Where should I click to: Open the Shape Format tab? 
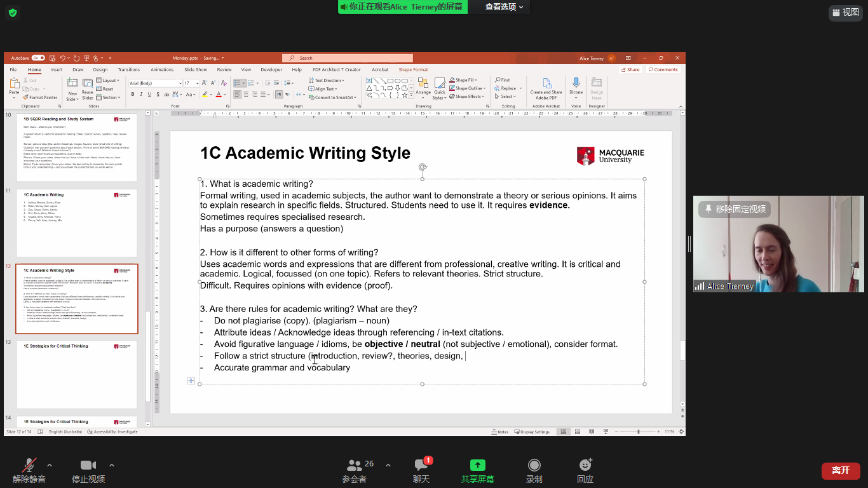tap(413, 70)
